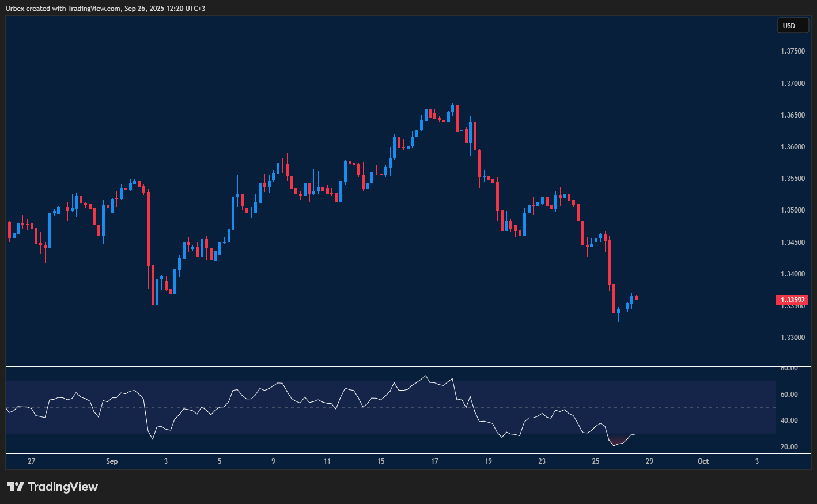Click the red 1.33592 current price label
This screenshot has height=504, width=817.
click(x=792, y=300)
